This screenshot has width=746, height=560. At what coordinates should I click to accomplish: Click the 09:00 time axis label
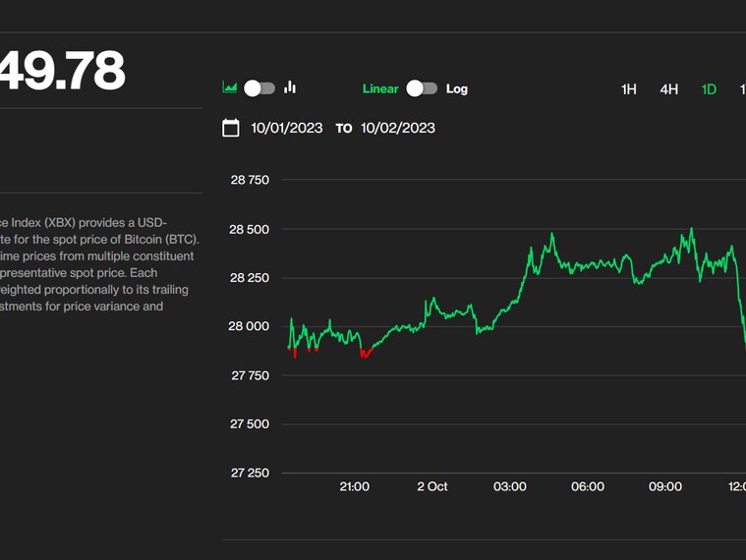click(x=665, y=486)
